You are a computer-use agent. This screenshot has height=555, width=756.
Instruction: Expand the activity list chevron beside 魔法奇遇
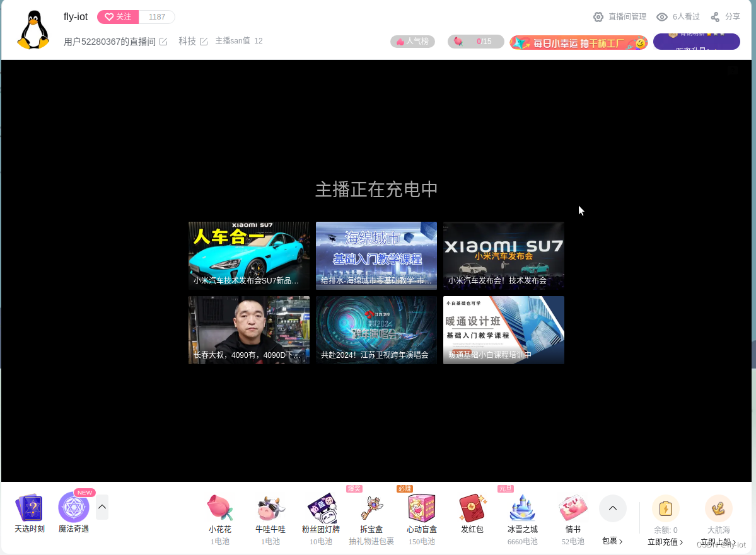tap(102, 507)
